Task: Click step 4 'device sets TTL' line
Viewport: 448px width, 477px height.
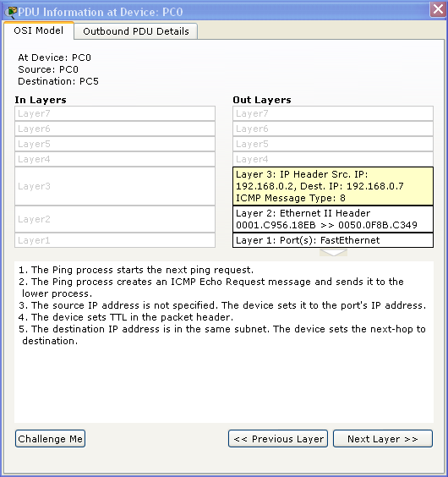Action: [126, 317]
